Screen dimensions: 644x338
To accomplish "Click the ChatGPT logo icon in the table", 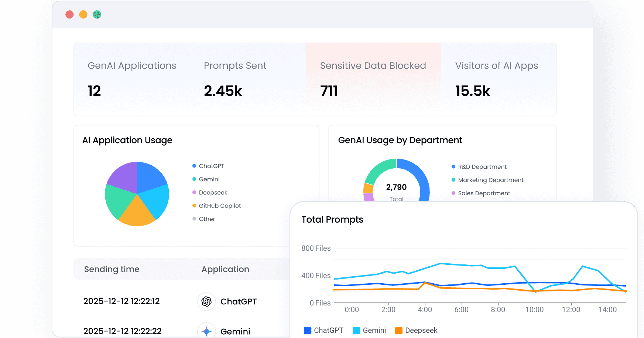I will 206,301.
